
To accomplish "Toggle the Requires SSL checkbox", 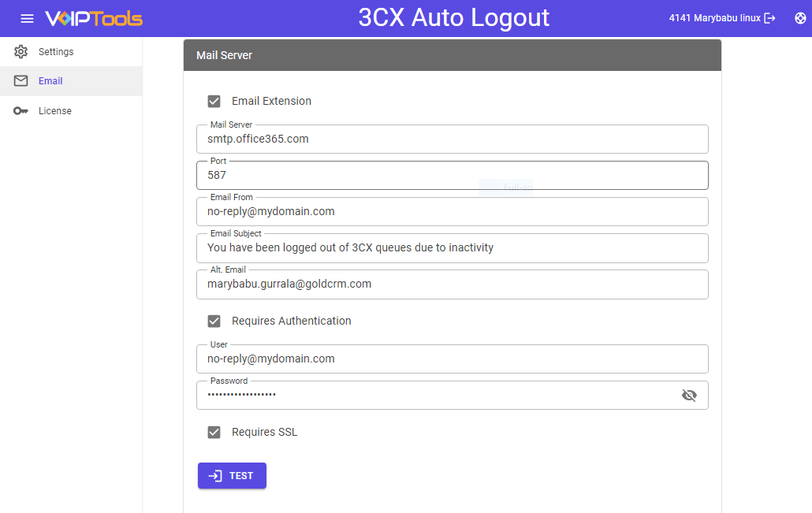I will pos(214,432).
